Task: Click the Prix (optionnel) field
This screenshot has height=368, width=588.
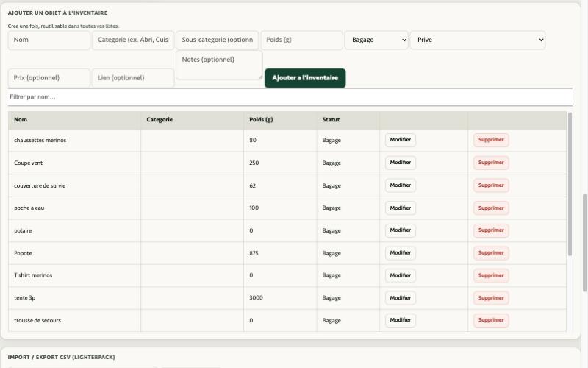Action: pos(49,78)
